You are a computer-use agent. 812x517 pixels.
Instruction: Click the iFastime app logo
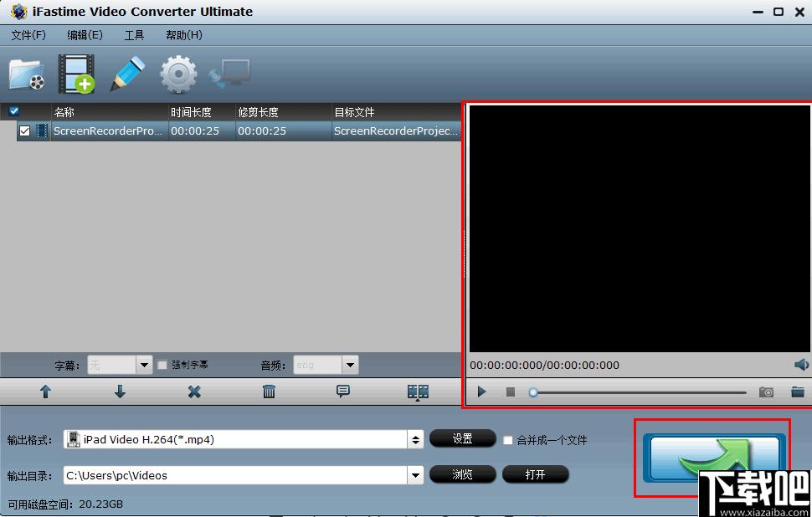(x=18, y=11)
